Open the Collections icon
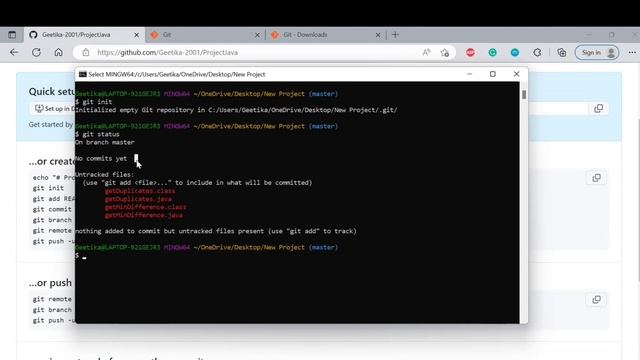This screenshot has height=360, width=640. click(x=562, y=52)
